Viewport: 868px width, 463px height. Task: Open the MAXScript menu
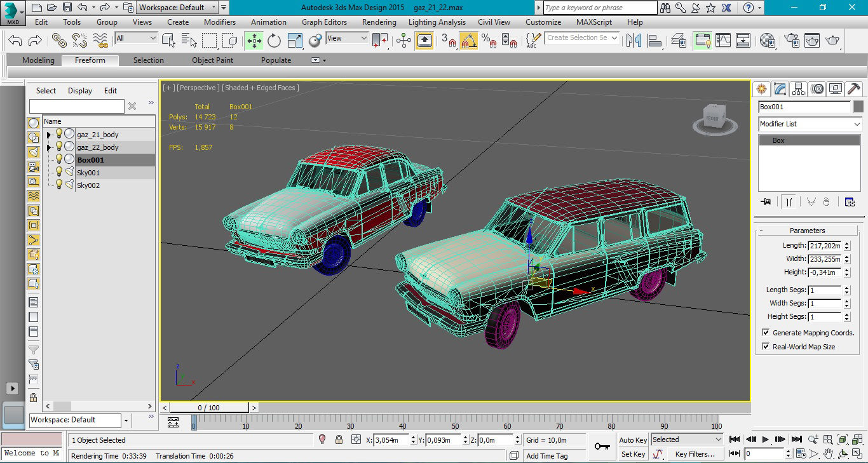pos(594,22)
